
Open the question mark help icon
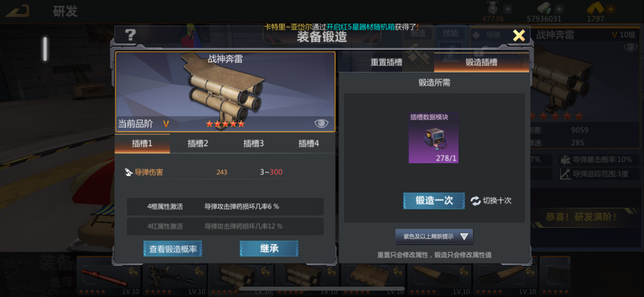130,35
